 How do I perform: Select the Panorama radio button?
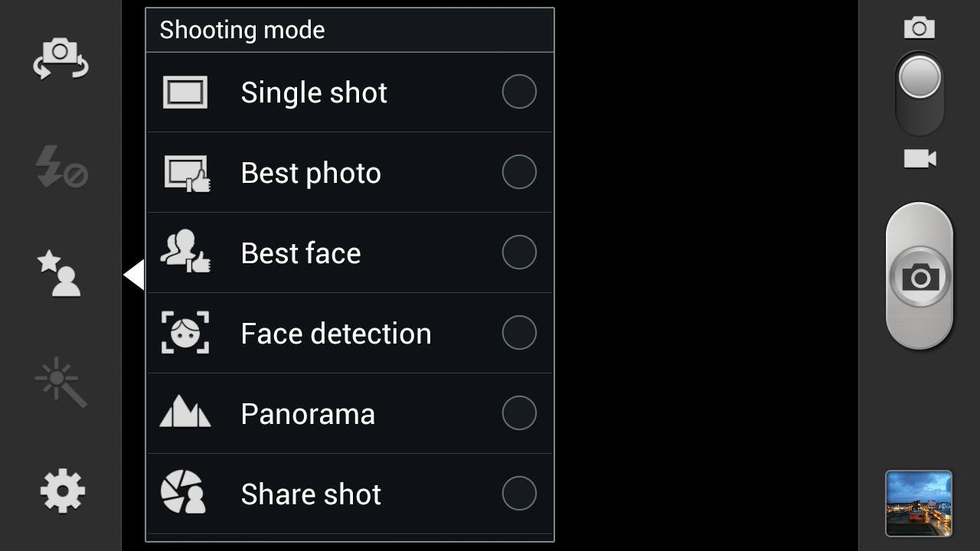point(519,413)
